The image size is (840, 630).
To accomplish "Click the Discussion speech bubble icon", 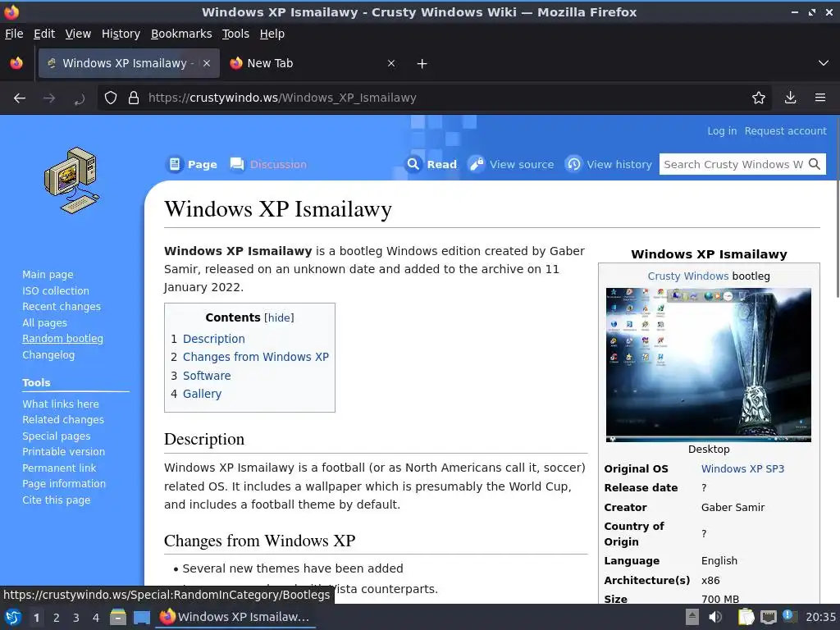I will coord(237,164).
